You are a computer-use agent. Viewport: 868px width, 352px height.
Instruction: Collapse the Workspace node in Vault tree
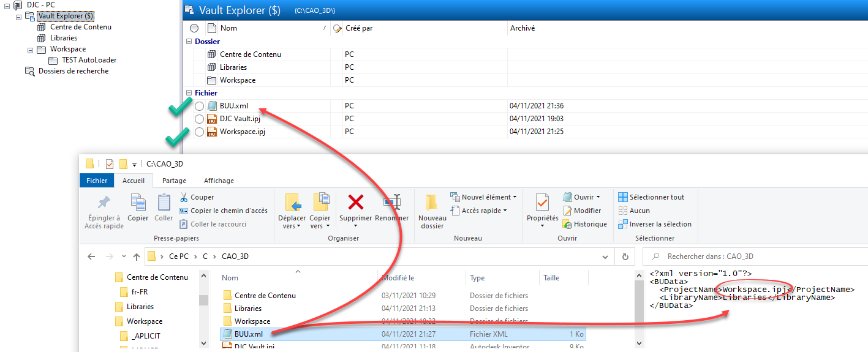[30, 50]
